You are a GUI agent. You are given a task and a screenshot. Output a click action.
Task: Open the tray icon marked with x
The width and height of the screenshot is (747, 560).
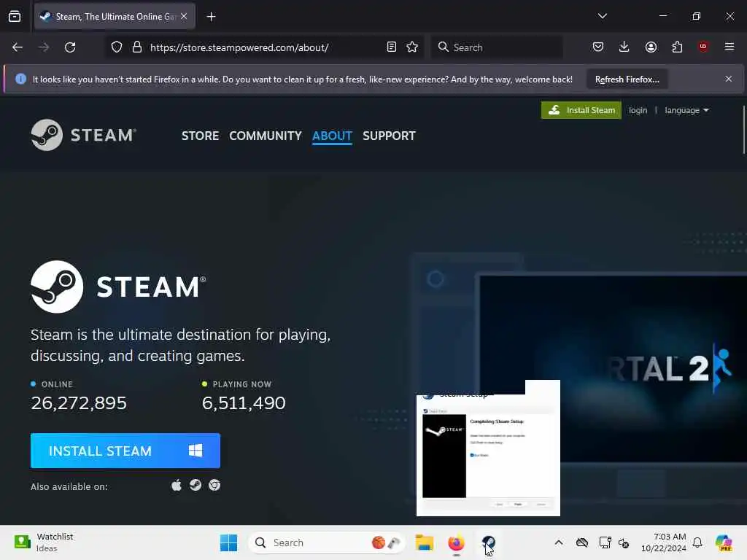(624, 542)
